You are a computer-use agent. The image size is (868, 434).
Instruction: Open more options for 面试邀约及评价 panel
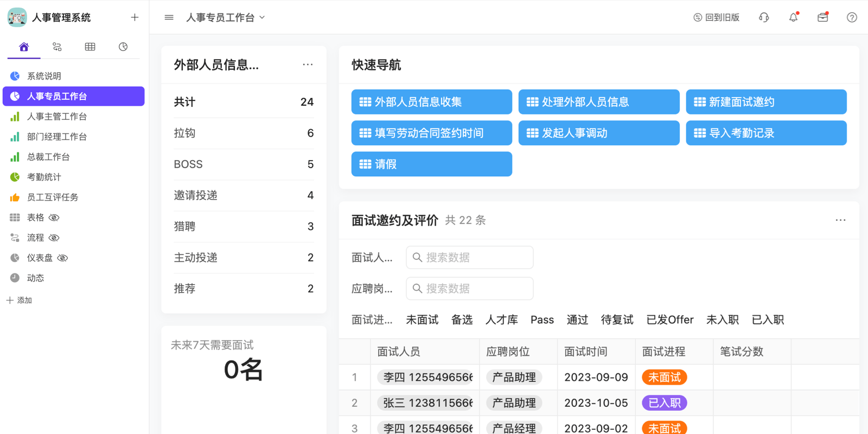[840, 220]
